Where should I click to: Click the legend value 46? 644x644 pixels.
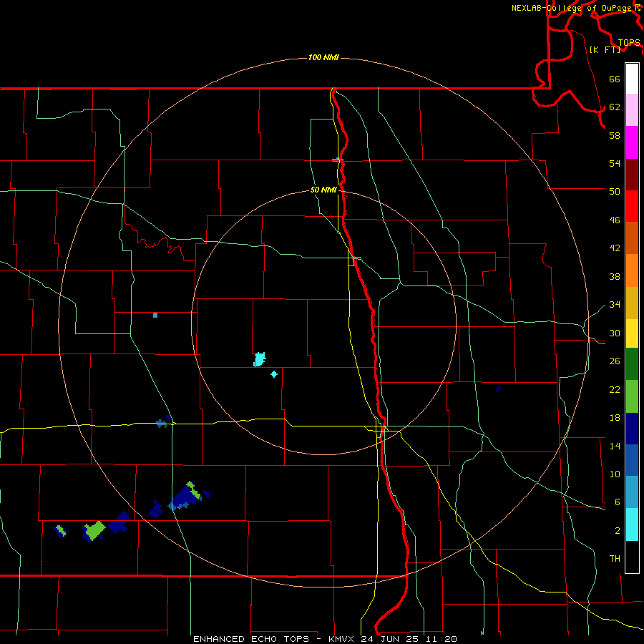click(615, 220)
